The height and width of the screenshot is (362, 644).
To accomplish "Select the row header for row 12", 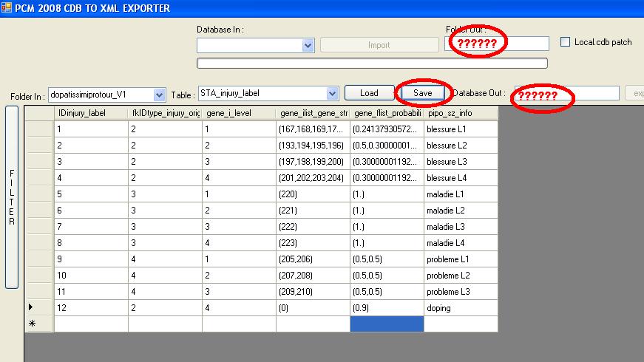I will [x=39, y=307].
